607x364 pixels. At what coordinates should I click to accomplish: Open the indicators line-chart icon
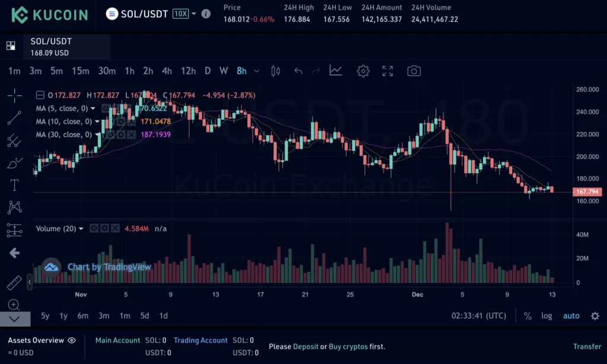tap(336, 71)
